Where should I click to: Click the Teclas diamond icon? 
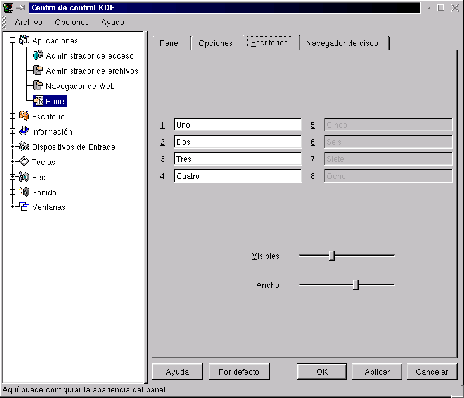click(24, 162)
